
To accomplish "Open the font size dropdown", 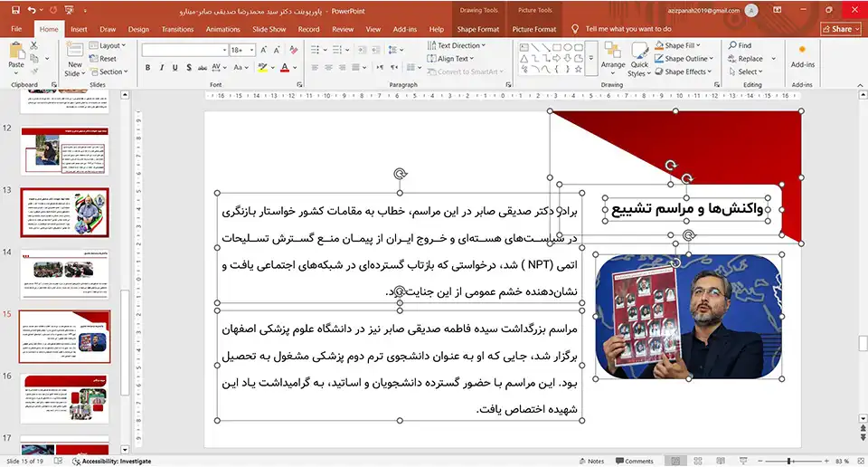I will coord(252,50).
